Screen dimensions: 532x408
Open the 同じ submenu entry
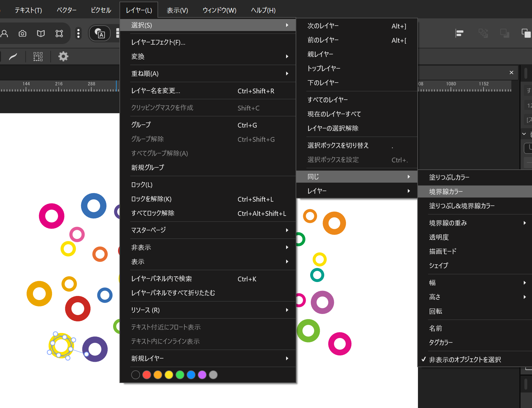click(357, 177)
